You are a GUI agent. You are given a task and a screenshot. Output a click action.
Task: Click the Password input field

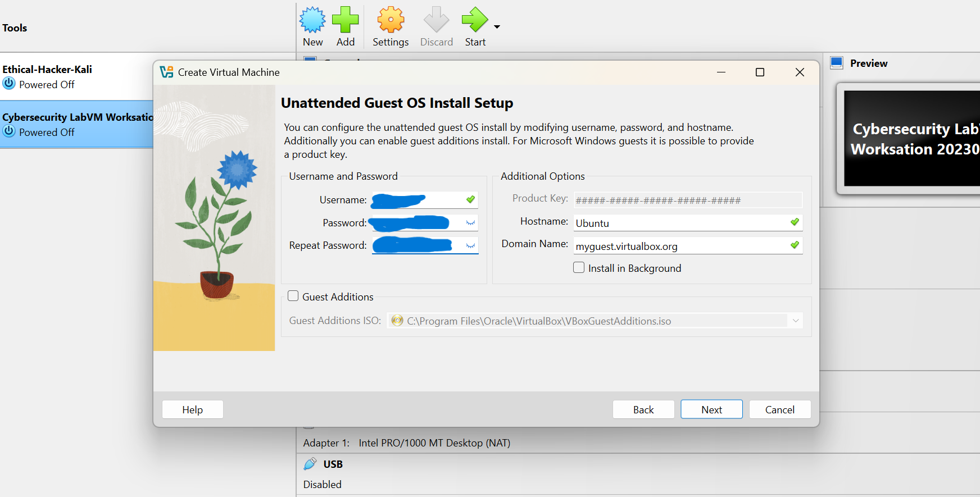425,222
